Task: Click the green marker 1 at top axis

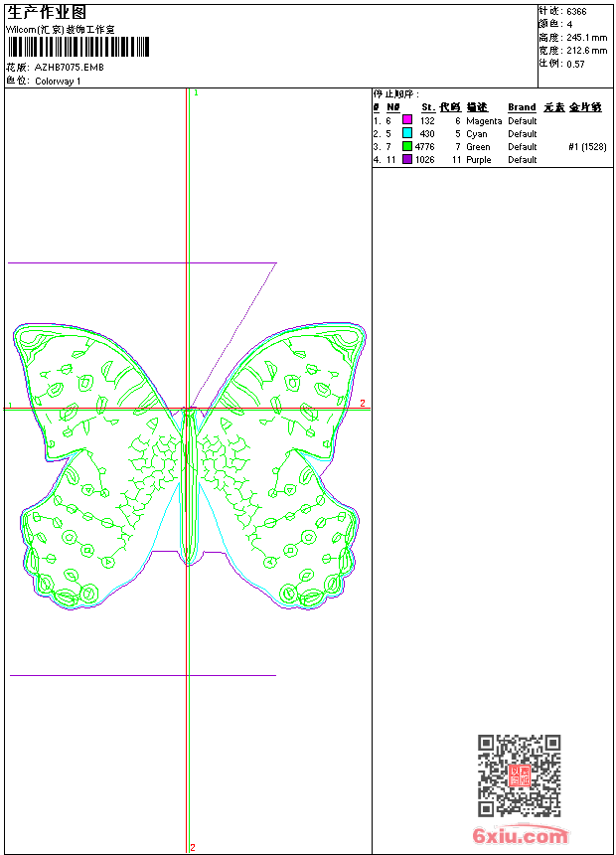Action: tap(196, 92)
